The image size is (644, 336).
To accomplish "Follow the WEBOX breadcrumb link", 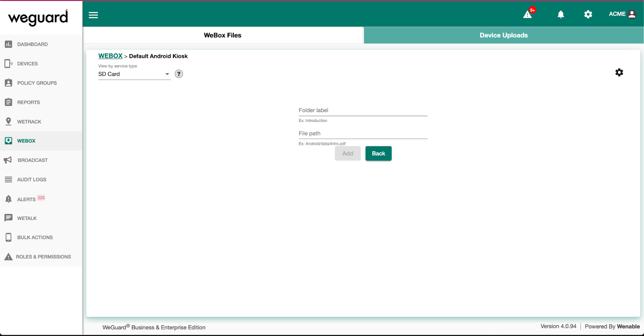I will click(110, 56).
